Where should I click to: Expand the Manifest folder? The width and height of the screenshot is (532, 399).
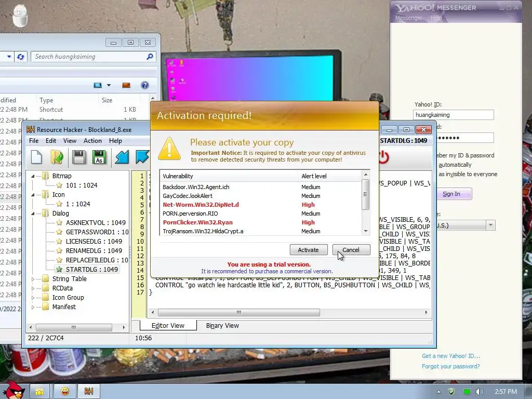33,307
